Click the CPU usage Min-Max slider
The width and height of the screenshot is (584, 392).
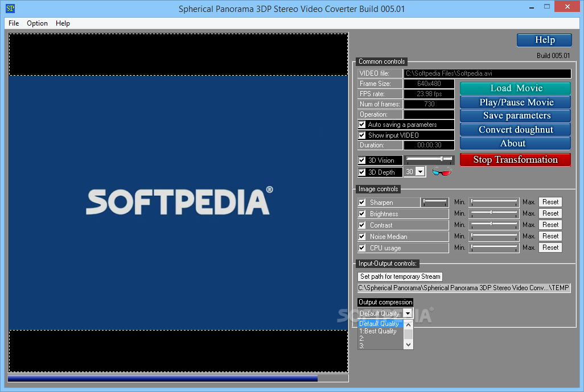[494, 247]
